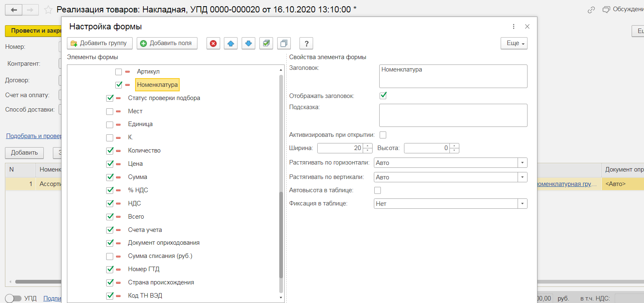Uncheck the Сумма checkbox
The height and width of the screenshot is (303, 644).
110,177
